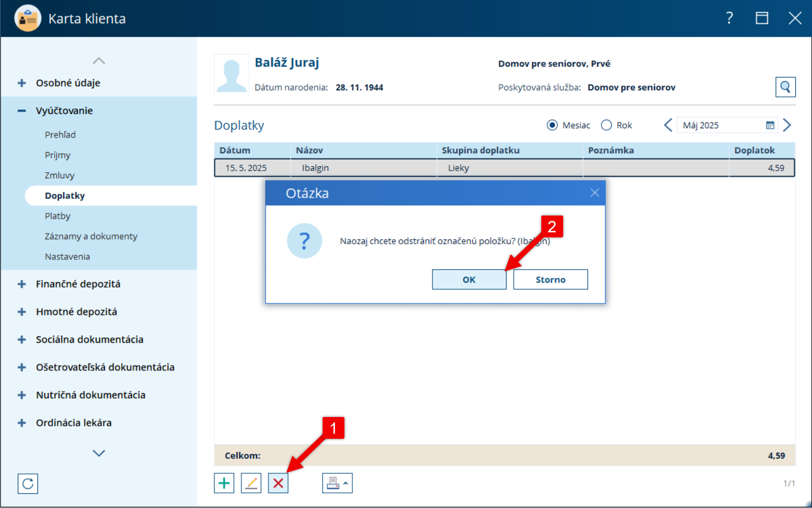The height and width of the screenshot is (508, 812).
Task: Close the Otázka dialog with X
Action: tap(594, 193)
